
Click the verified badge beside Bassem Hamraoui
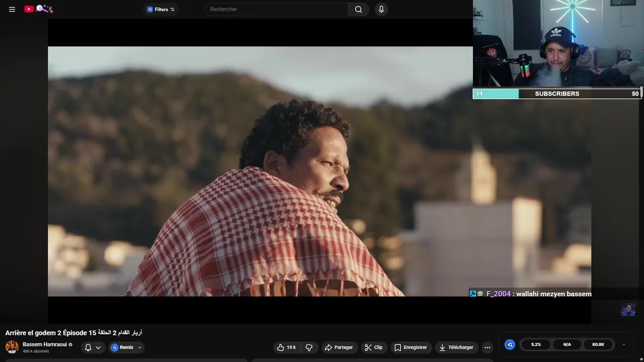70,345
